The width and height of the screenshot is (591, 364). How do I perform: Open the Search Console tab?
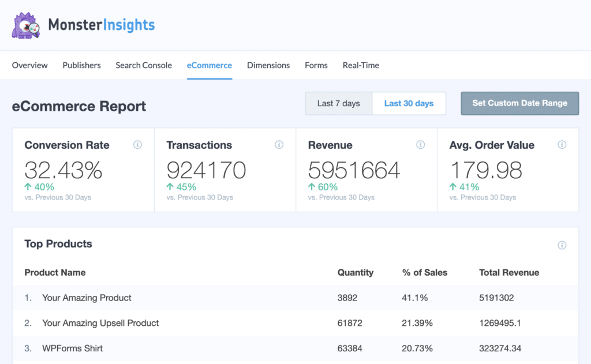(x=144, y=65)
